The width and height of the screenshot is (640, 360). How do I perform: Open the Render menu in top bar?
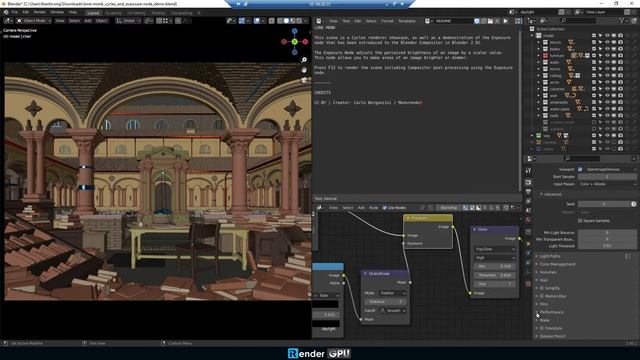(40, 12)
